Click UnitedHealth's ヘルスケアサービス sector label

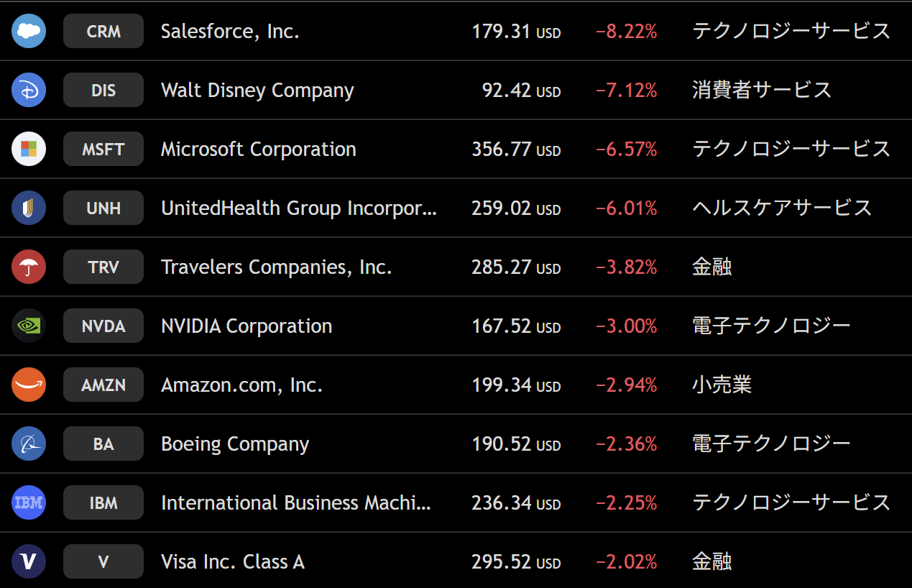pyautogui.click(x=782, y=208)
